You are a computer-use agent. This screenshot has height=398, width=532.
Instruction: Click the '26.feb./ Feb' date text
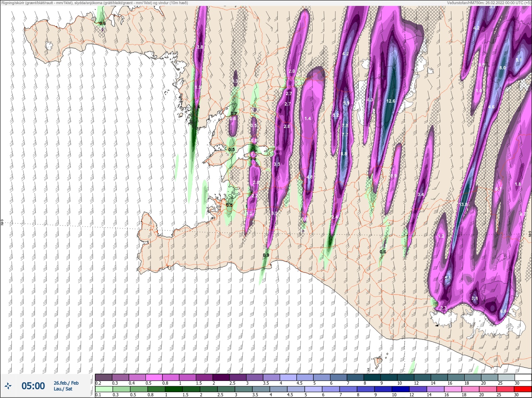[x=66, y=383]
